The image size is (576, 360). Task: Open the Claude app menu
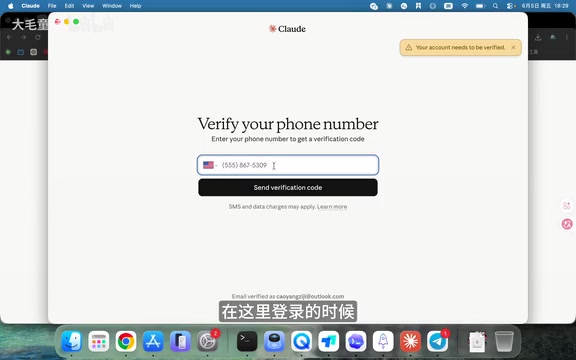click(30, 6)
